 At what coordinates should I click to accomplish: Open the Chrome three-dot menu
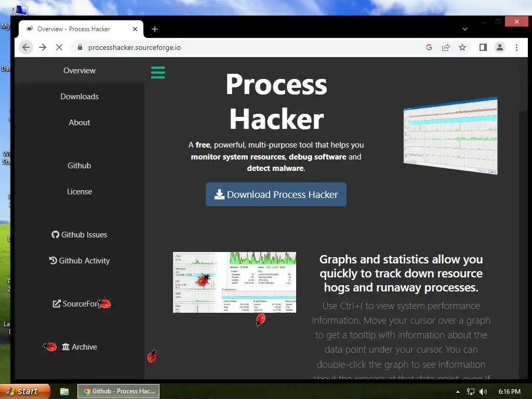[x=516, y=47]
